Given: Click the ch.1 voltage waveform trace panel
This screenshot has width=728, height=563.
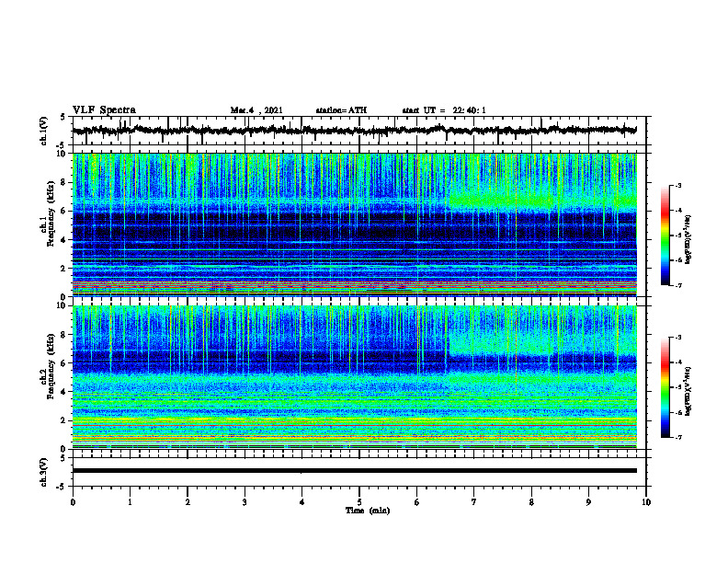Looking at the screenshot, I should point(359,131).
